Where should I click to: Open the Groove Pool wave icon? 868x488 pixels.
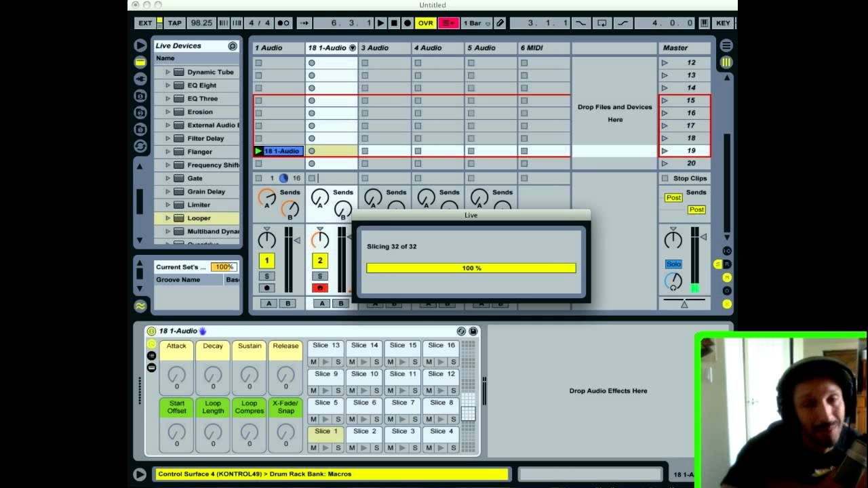(x=140, y=306)
